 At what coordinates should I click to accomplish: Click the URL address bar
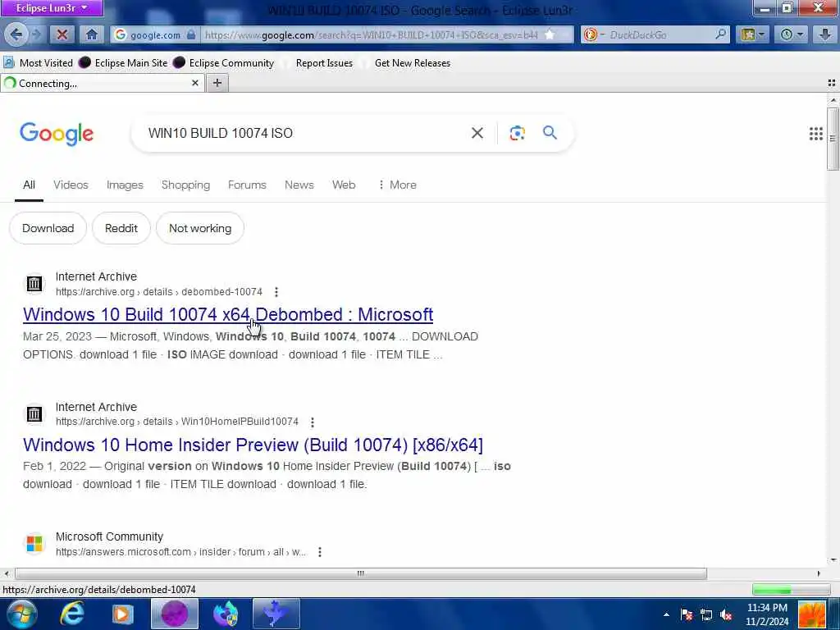[372, 34]
